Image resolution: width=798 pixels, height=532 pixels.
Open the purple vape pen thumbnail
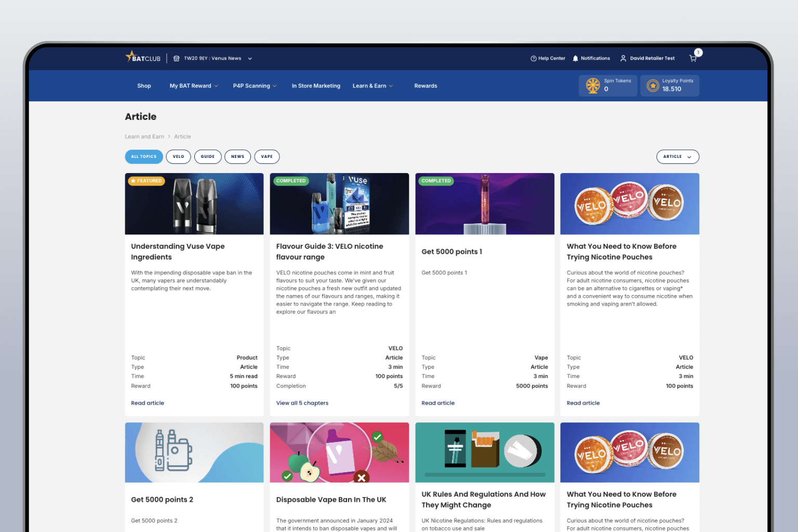(485, 204)
